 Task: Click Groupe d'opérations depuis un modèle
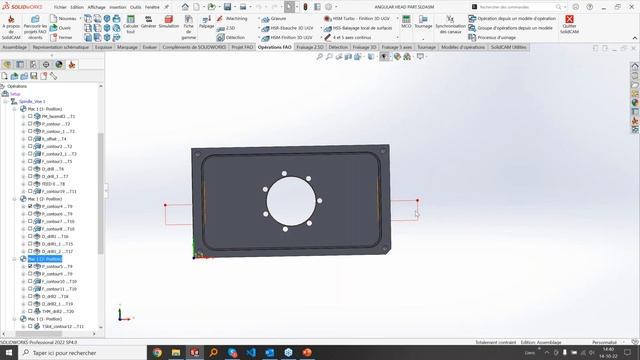510,28
